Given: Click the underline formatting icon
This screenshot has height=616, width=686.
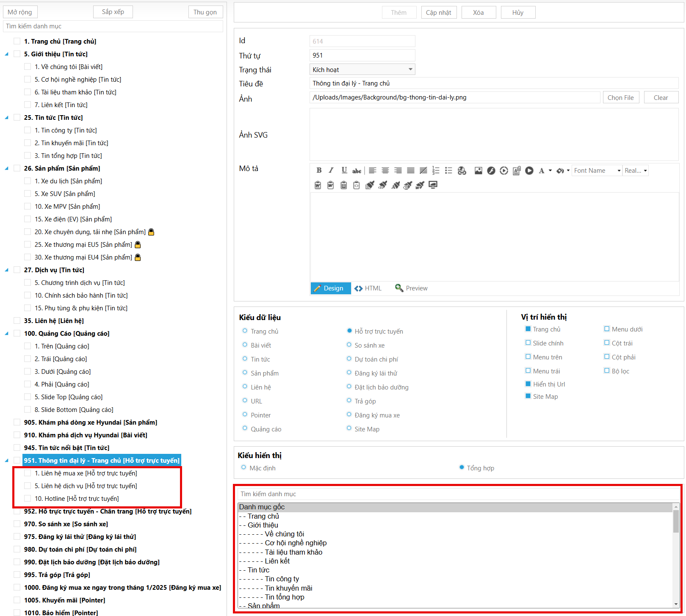Looking at the screenshot, I should pyautogui.click(x=344, y=171).
